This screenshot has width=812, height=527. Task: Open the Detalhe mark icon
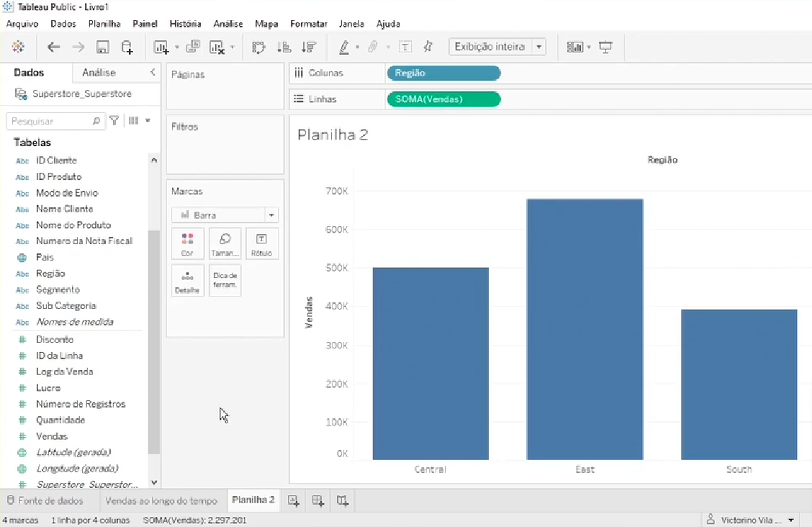pyautogui.click(x=187, y=279)
